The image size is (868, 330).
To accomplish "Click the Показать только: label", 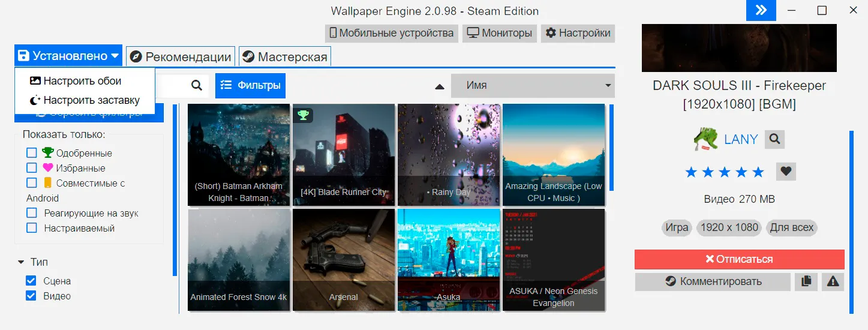I will 64,134.
